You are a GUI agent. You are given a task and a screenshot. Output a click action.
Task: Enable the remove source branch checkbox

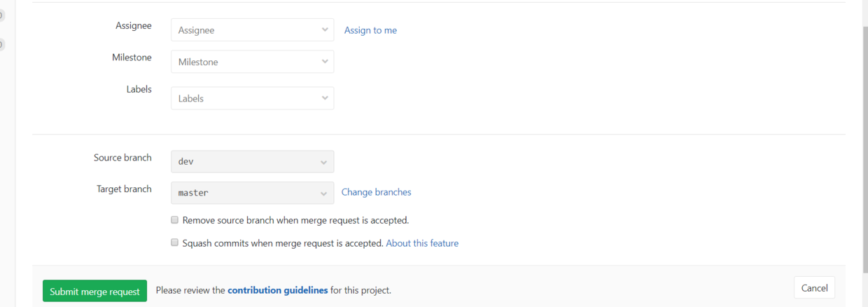[175, 220]
